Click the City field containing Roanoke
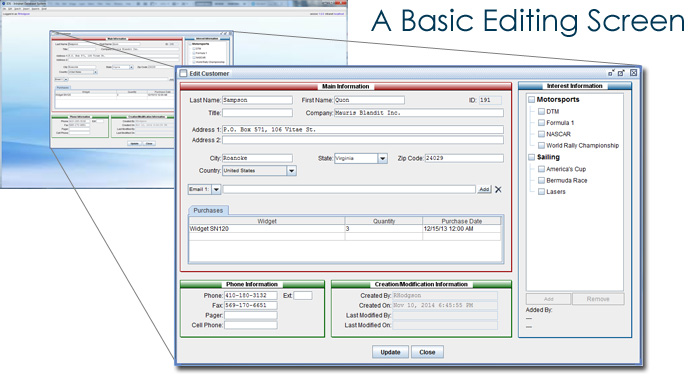Viewport: 700px width, 381px height. (x=257, y=158)
